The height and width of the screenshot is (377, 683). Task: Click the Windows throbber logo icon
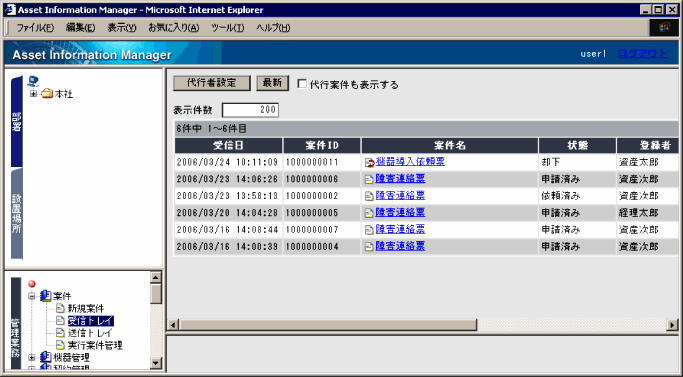(x=664, y=28)
